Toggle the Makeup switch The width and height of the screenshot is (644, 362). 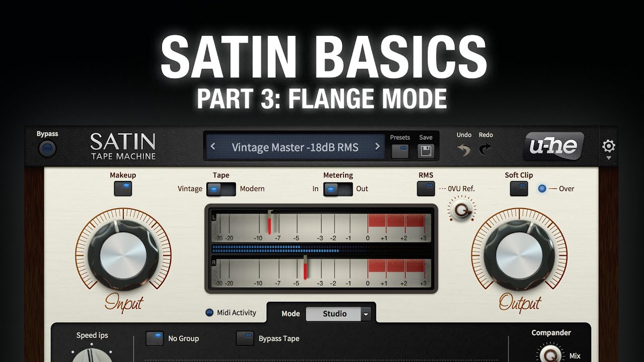click(123, 189)
